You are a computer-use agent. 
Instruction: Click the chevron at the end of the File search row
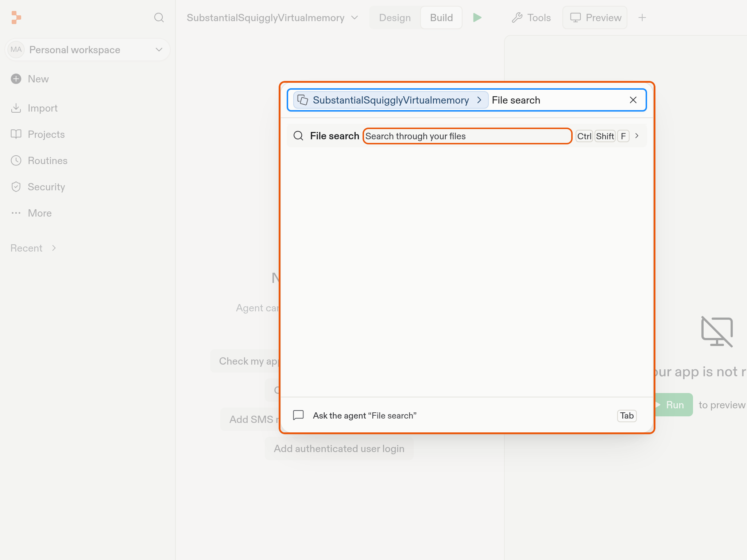(x=637, y=136)
